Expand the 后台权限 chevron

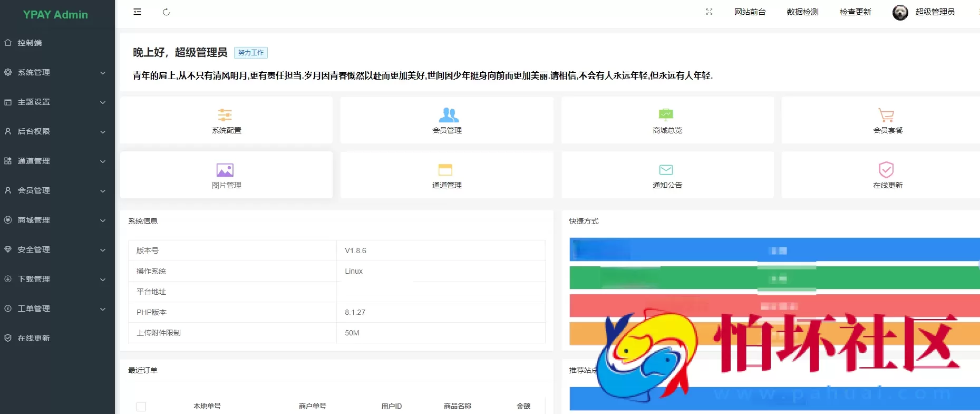pyautogui.click(x=103, y=132)
